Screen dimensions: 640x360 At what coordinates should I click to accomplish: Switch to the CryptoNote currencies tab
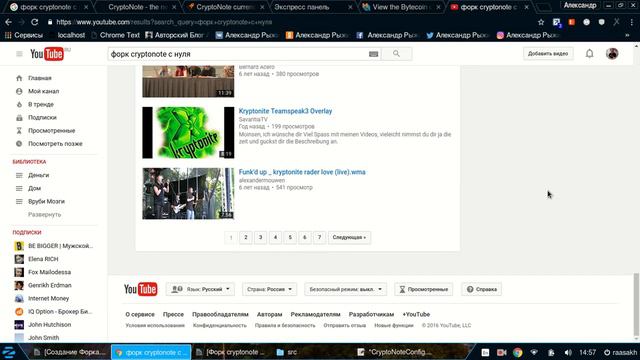click(x=226, y=7)
